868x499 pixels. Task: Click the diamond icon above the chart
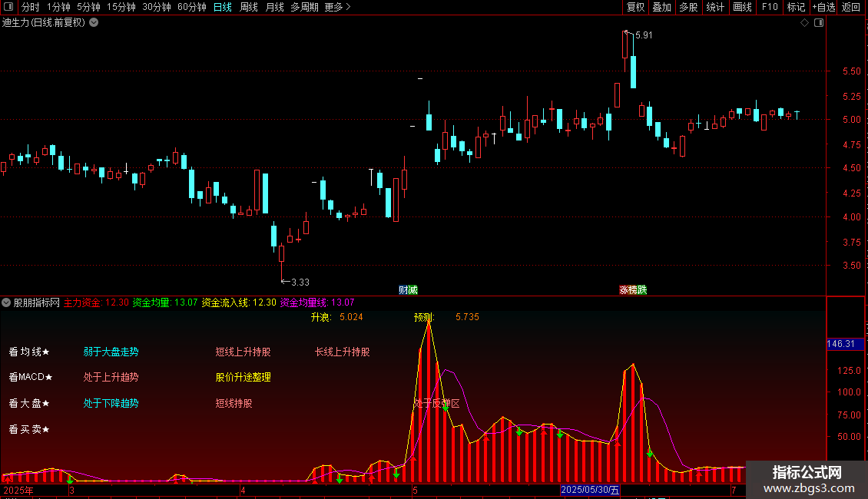pos(805,23)
